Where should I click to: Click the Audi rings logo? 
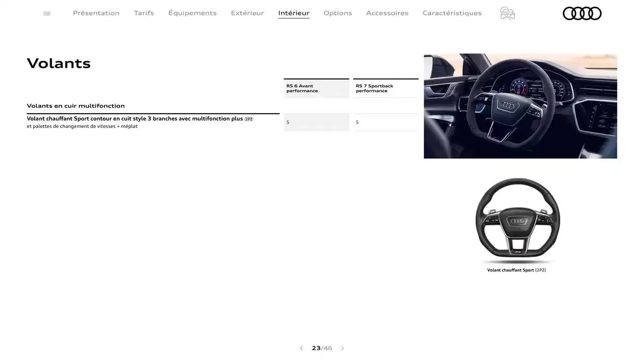pyautogui.click(x=582, y=14)
